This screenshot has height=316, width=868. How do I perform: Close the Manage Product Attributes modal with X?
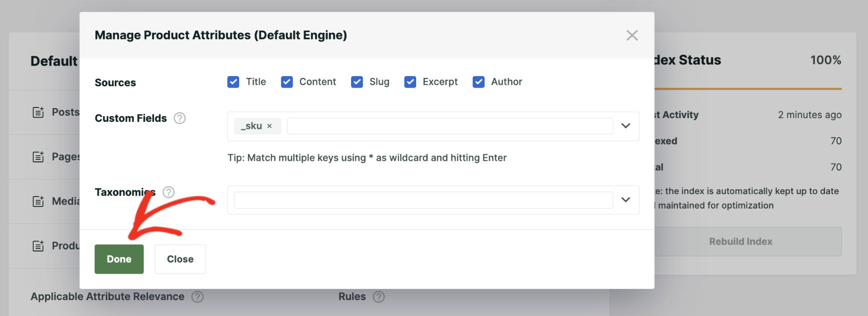(632, 35)
